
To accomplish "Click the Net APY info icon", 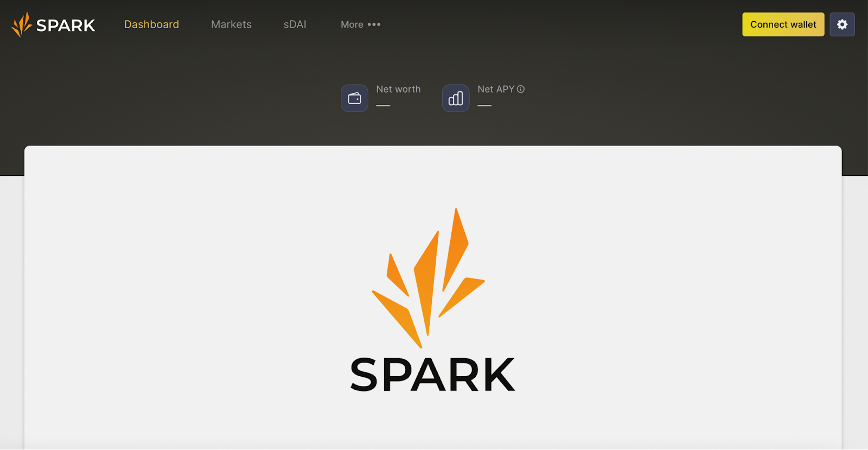I will (x=521, y=89).
